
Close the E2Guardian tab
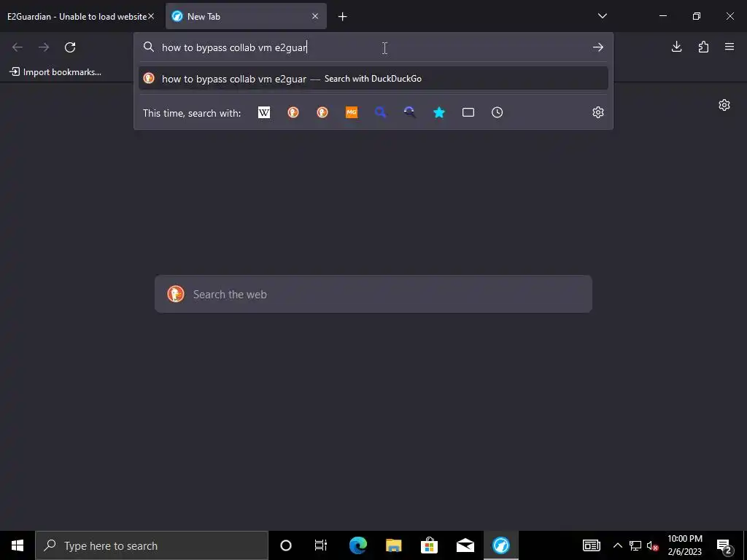click(151, 16)
